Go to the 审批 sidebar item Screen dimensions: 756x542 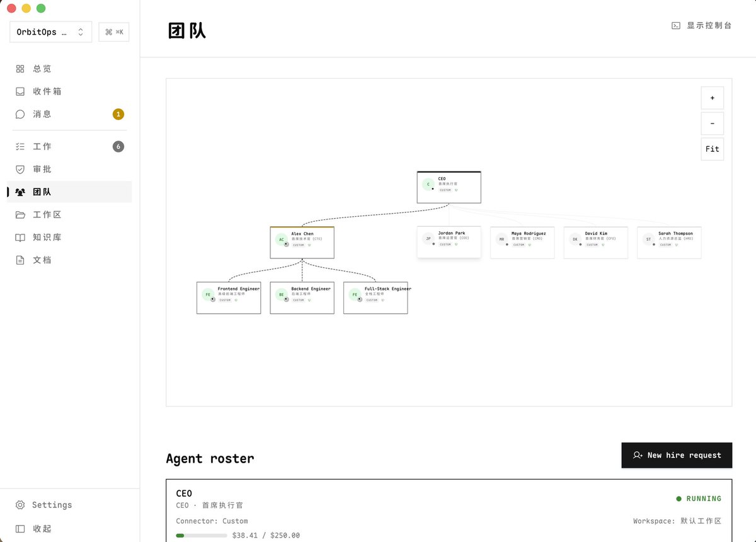click(x=69, y=169)
